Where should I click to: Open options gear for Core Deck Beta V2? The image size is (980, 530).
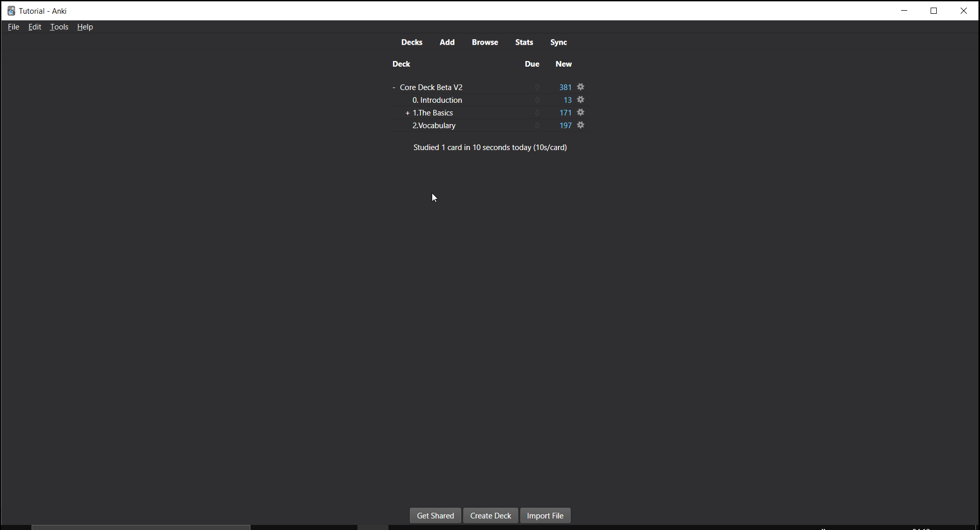(x=580, y=87)
